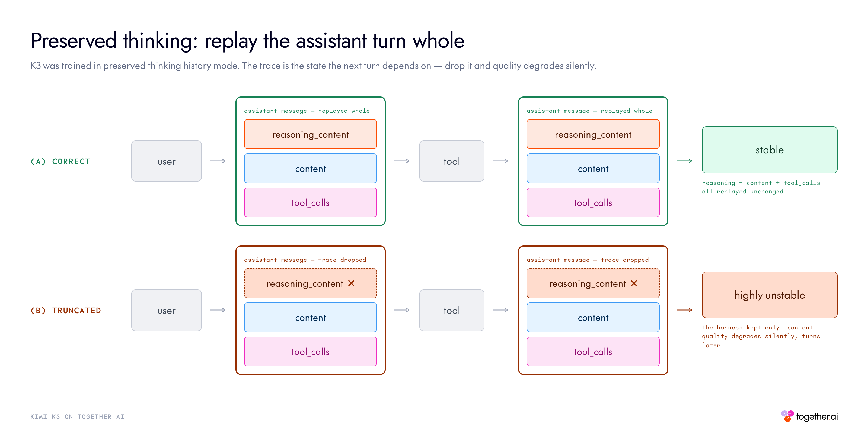Click the '(A) CORRECT' row label
This screenshot has height=446, width=868.
pos(60,161)
